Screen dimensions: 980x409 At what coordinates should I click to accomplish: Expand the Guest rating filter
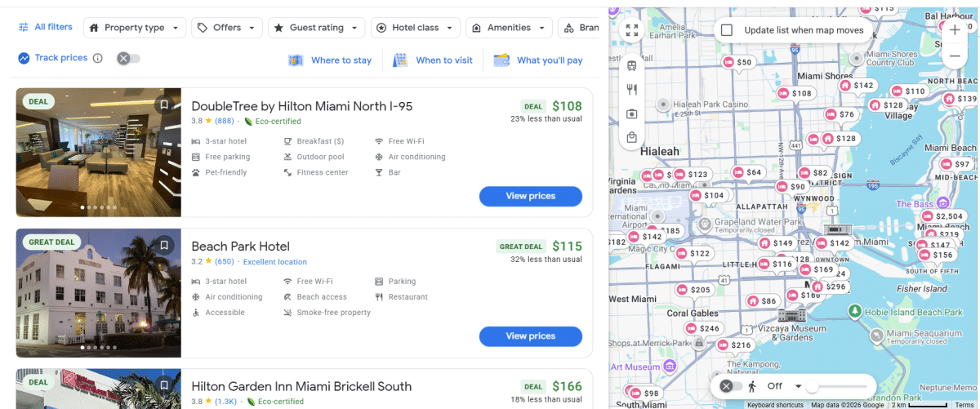(315, 28)
